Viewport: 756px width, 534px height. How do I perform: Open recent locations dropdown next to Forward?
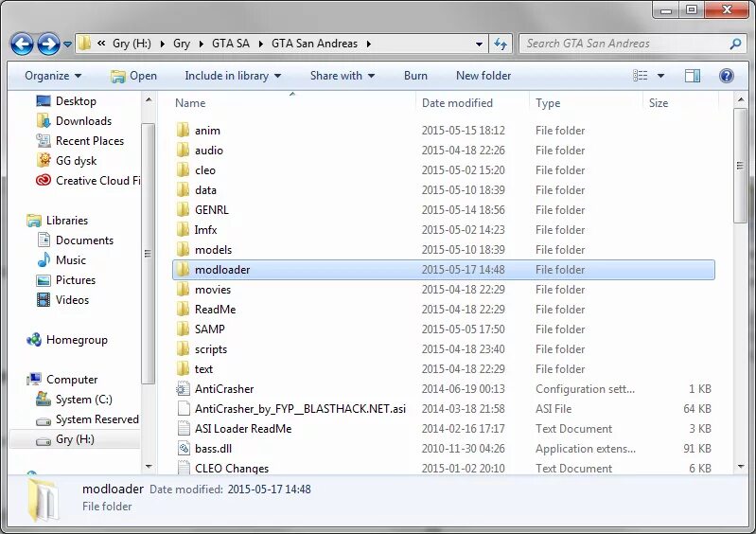tap(67, 44)
